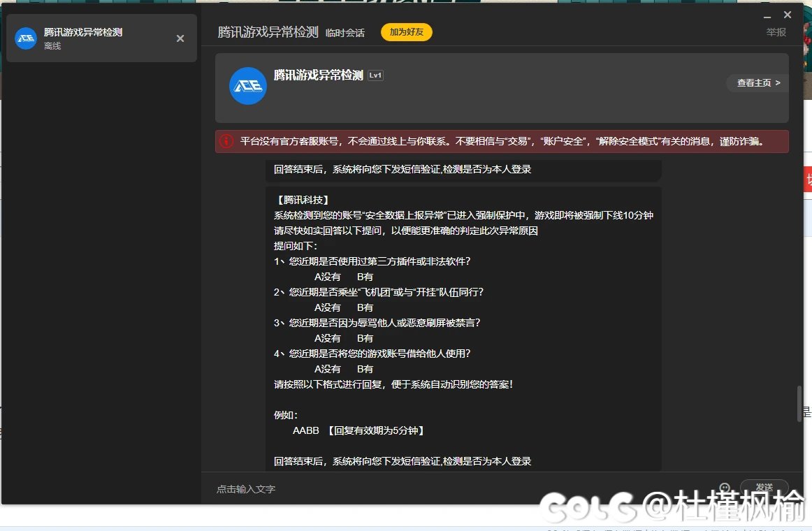Open the emoji picker icon
This screenshot has height=531, width=812.
pos(725,488)
